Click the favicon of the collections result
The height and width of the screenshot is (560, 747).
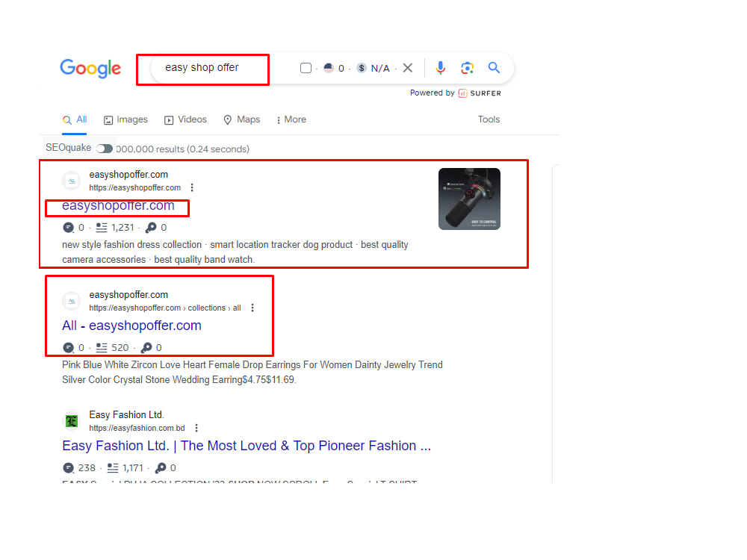coord(72,301)
